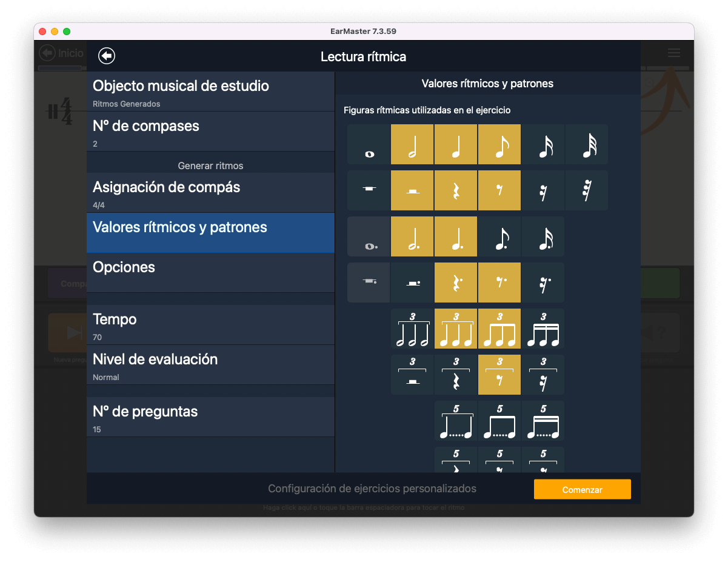Click the back arrow icon

pos(107,56)
